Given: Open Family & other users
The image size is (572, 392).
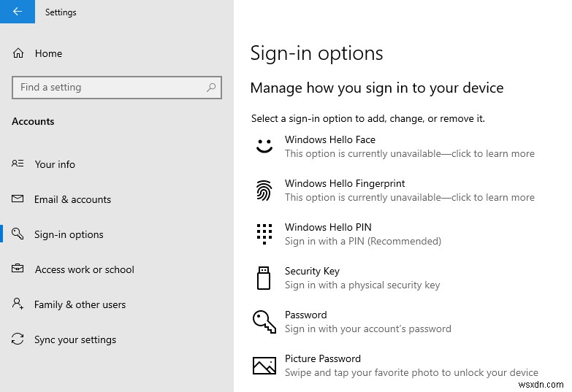Looking at the screenshot, I should [x=117, y=304].
